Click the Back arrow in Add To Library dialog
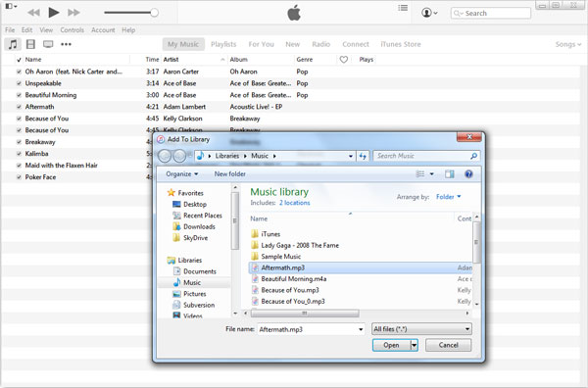588x388 pixels. click(165, 156)
